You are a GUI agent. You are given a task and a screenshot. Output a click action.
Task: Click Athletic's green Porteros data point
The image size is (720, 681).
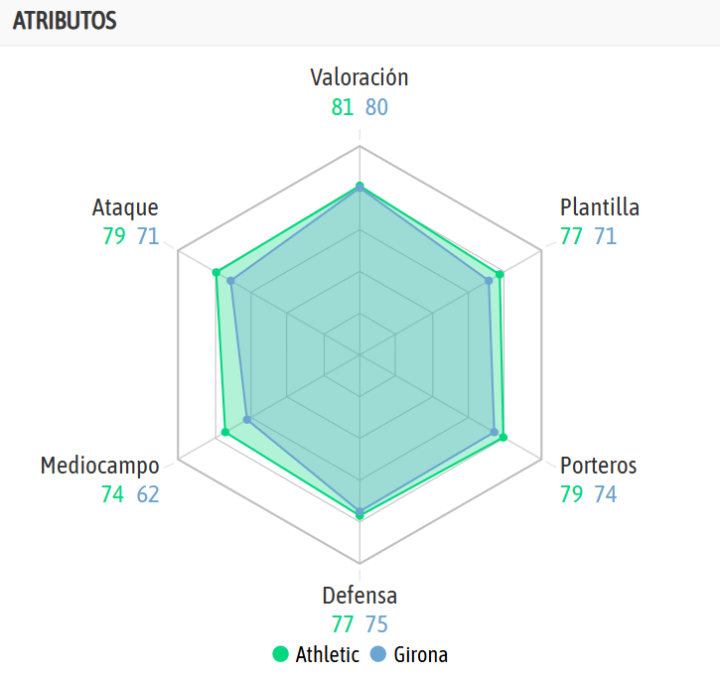[x=503, y=437]
